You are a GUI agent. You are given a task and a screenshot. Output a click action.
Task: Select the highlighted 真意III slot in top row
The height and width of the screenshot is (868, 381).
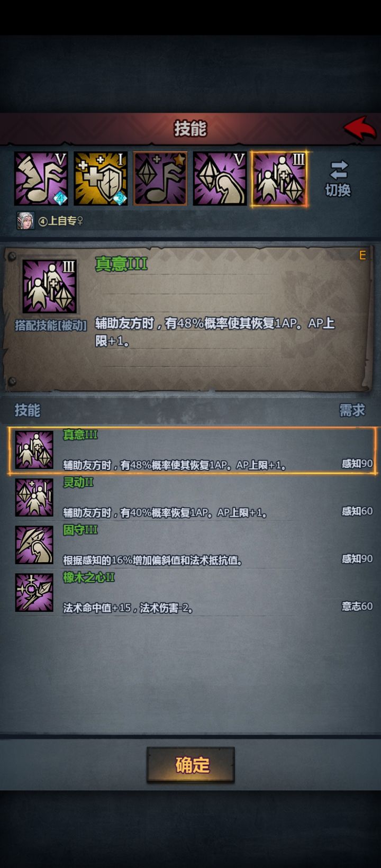point(279,179)
